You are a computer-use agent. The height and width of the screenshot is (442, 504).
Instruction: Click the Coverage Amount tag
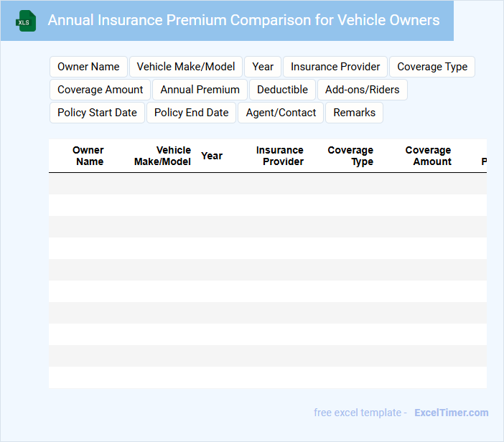(x=100, y=90)
